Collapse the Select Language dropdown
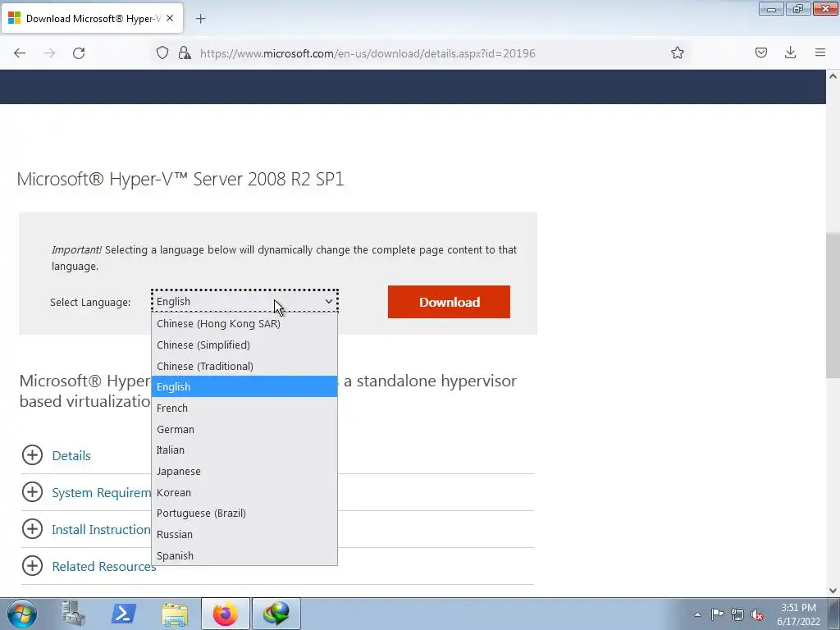840x630 pixels. (x=244, y=301)
